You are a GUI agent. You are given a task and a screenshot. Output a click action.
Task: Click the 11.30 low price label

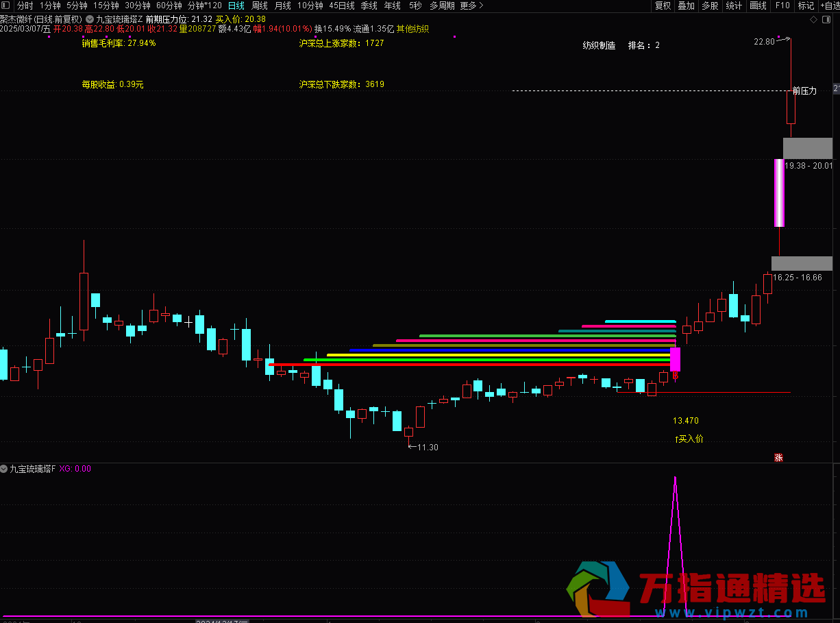[428, 448]
